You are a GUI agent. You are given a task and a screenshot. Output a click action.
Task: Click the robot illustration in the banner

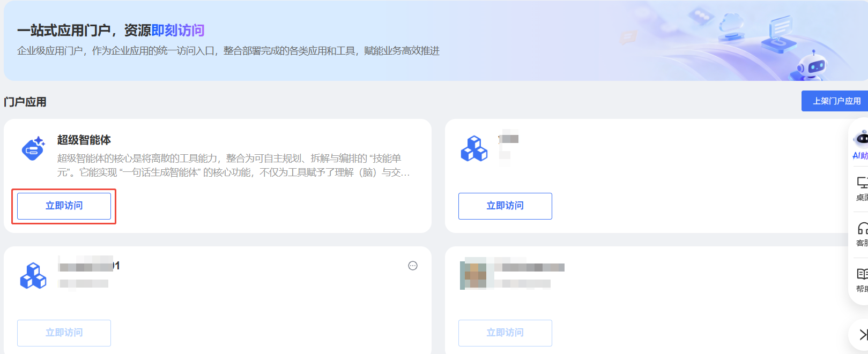(x=810, y=65)
